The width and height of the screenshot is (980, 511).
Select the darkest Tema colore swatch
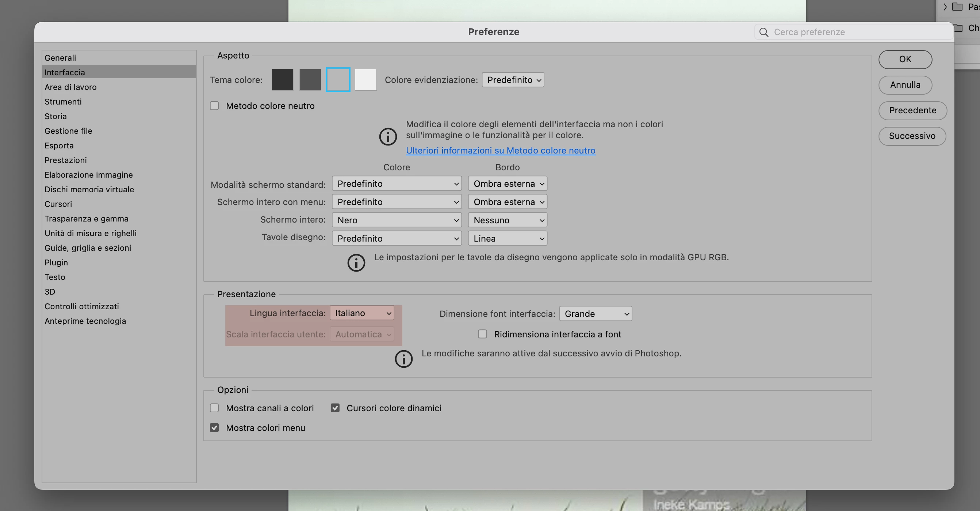click(x=282, y=80)
